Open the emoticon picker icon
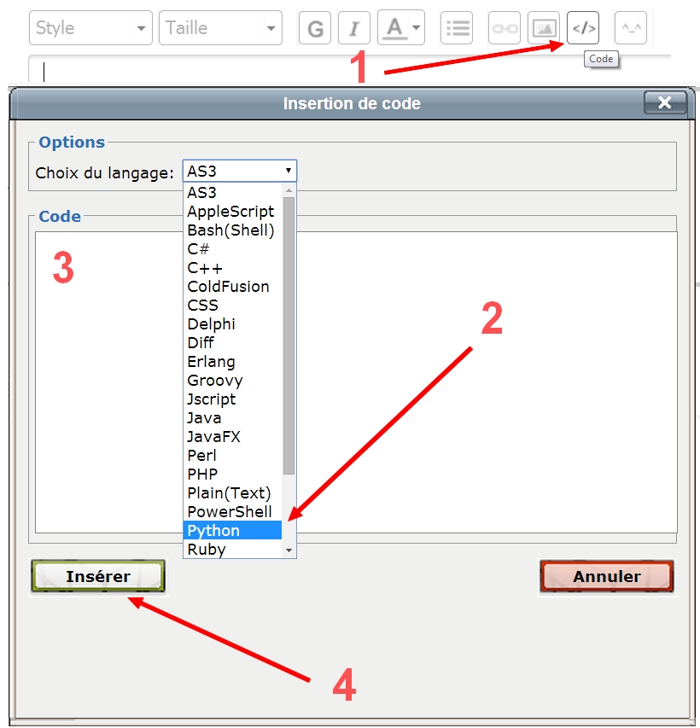Viewport: 700px width, 728px height. tap(630, 28)
